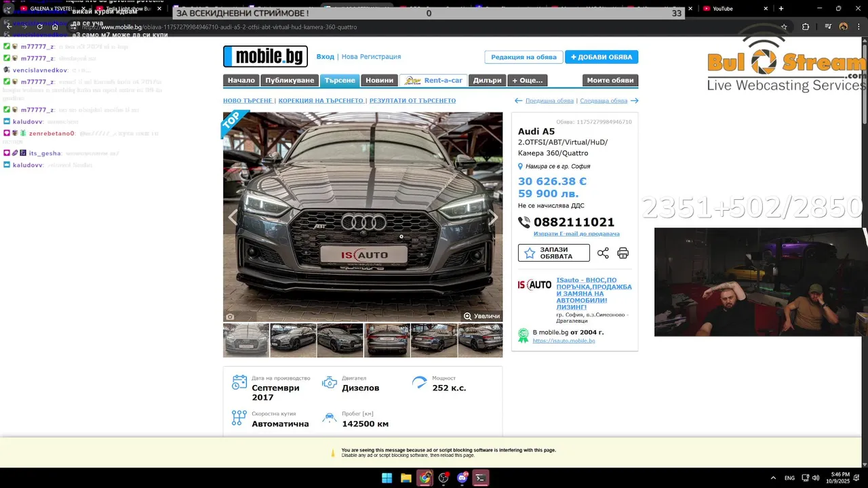Click the mobile.bg logo
Image resolution: width=868 pixels, height=488 pixels.
[265, 56]
